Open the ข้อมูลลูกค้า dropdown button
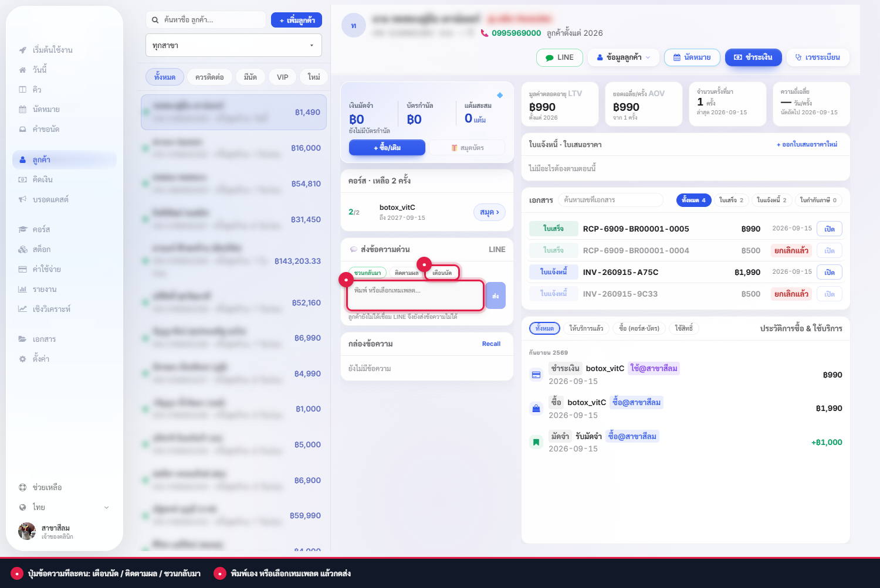 (623, 57)
